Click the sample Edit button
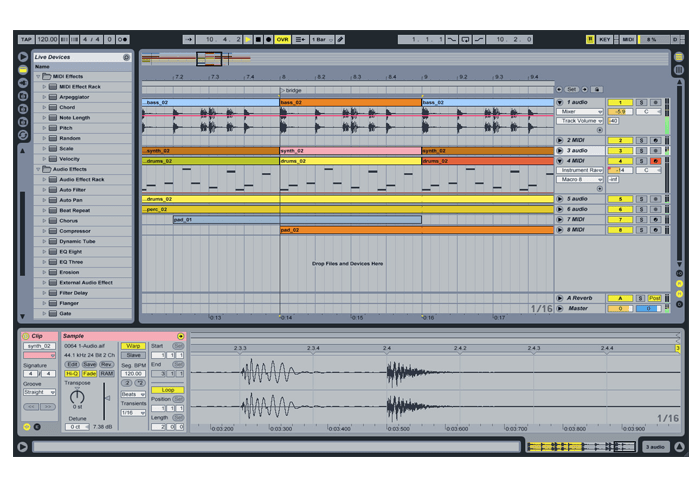This screenshot has height=486, width=700. 72,364
